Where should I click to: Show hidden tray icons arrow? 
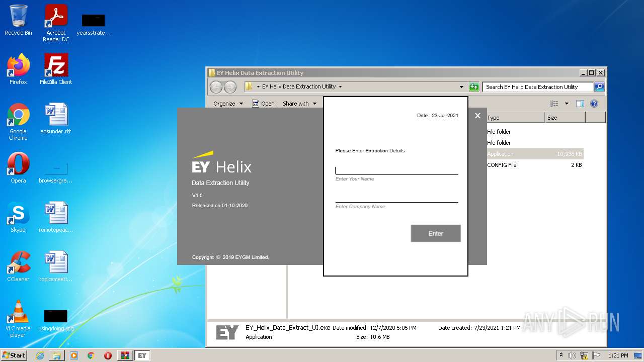pyautogui.click(x=561, y=355)
